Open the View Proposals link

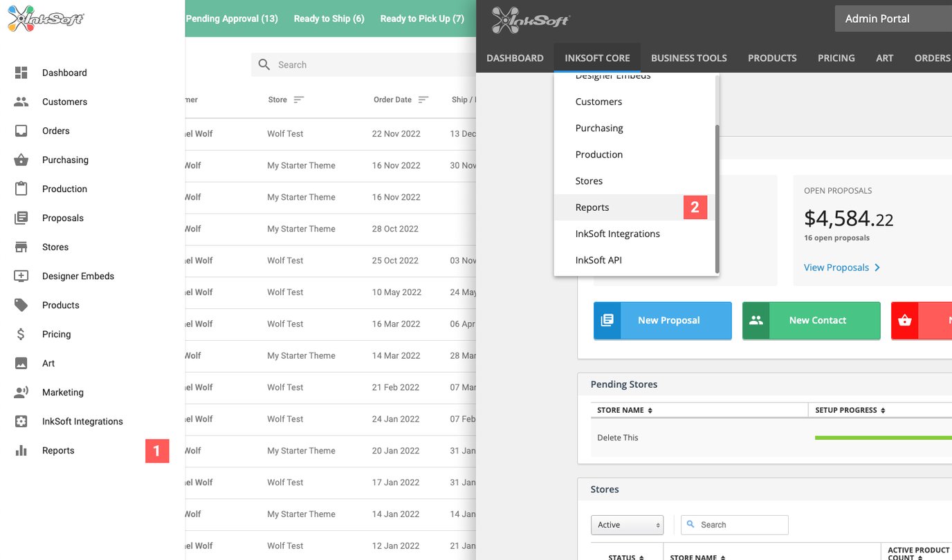841,268
